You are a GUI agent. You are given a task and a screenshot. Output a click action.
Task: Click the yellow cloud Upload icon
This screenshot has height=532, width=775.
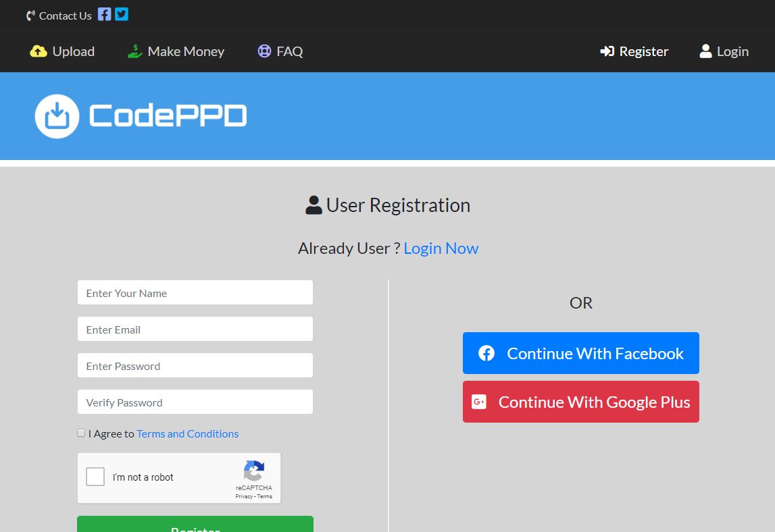pos(39,51)
